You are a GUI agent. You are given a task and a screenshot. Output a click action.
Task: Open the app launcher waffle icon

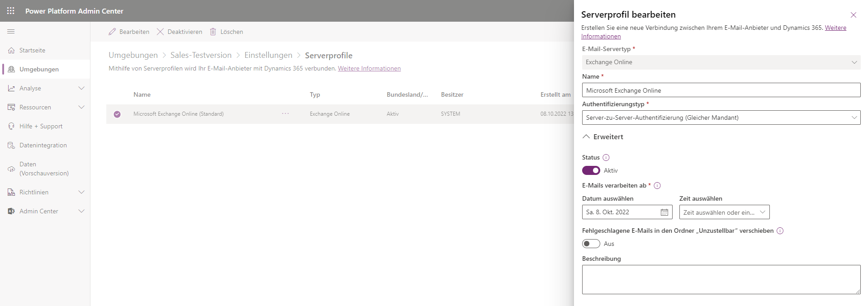pos(11,11)
